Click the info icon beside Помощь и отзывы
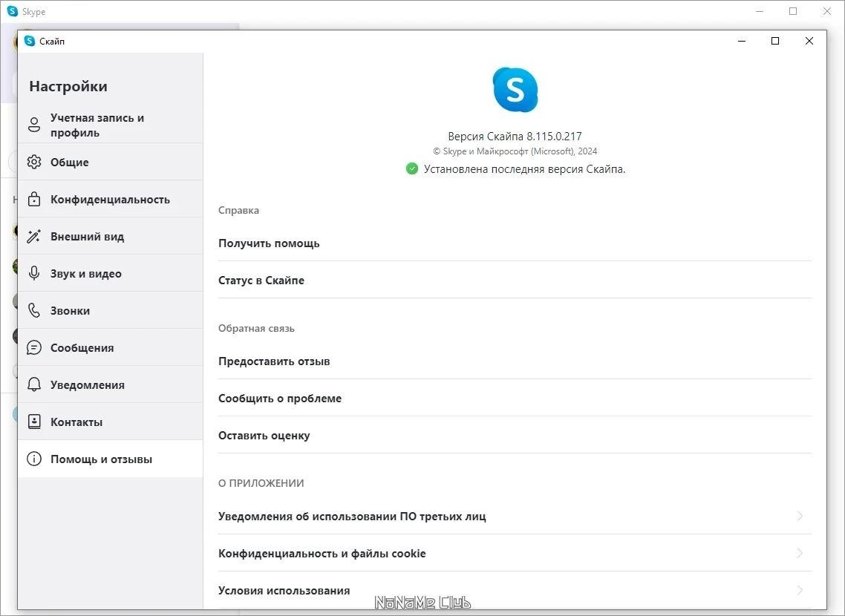This screenshot has width=845, height=616. [34, 459]
